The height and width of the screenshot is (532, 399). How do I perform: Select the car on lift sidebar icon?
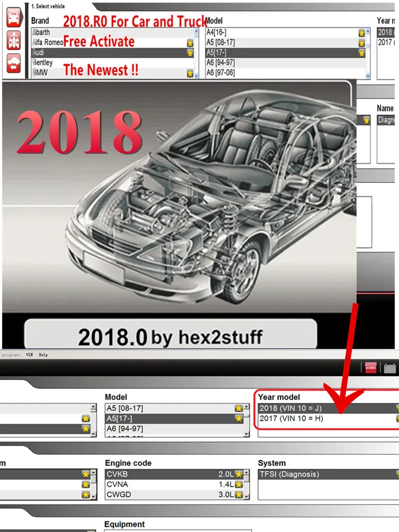click(x=14, y=40)
